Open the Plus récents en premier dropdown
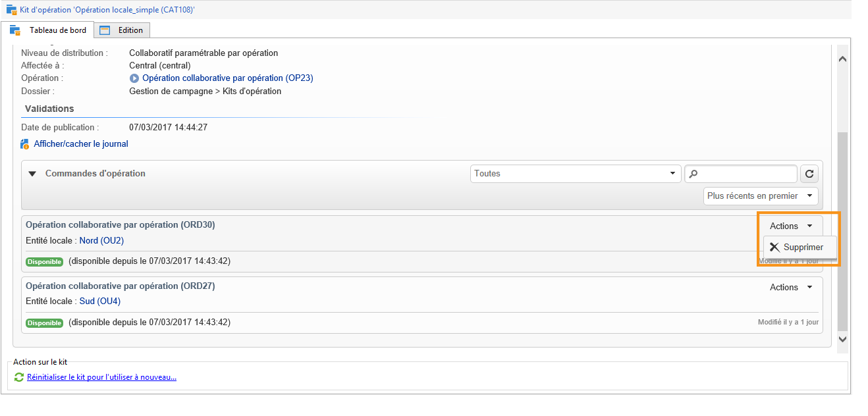 point(761,196)
